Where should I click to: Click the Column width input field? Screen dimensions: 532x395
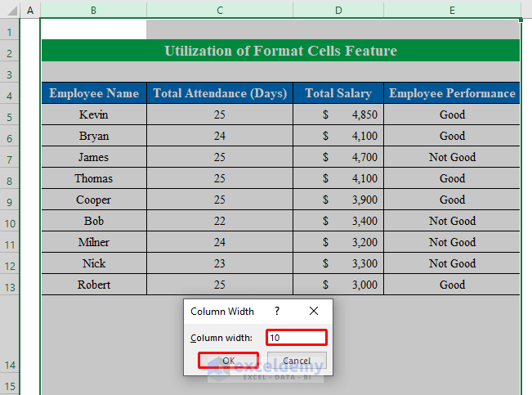pos(296,338)
